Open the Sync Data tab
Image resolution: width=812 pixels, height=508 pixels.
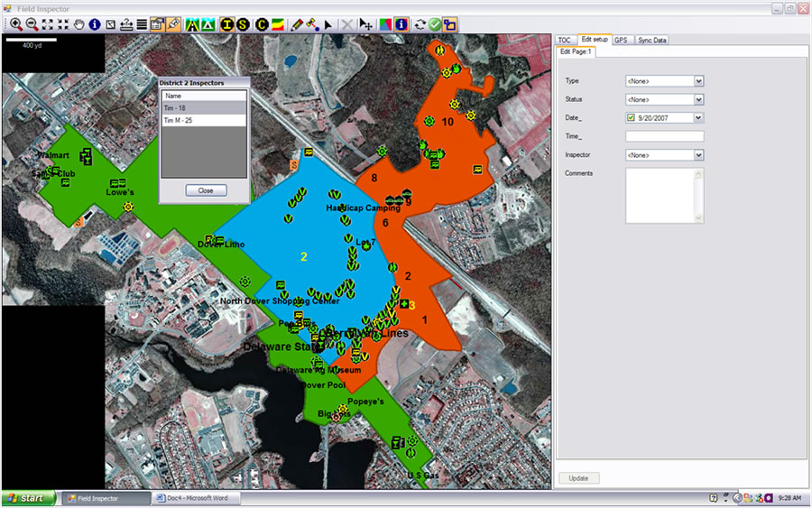click(652, 40)
